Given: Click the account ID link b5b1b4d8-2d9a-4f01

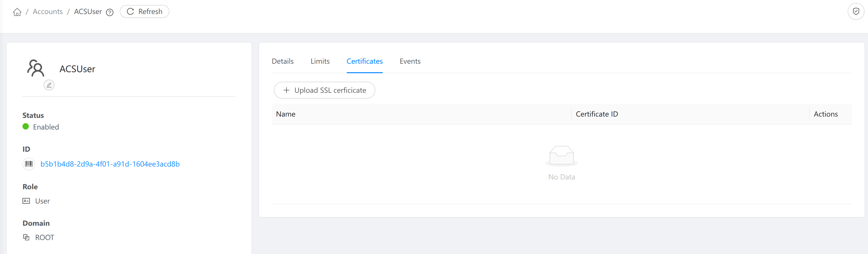Looking at the screenshot, I should (110, 164).
